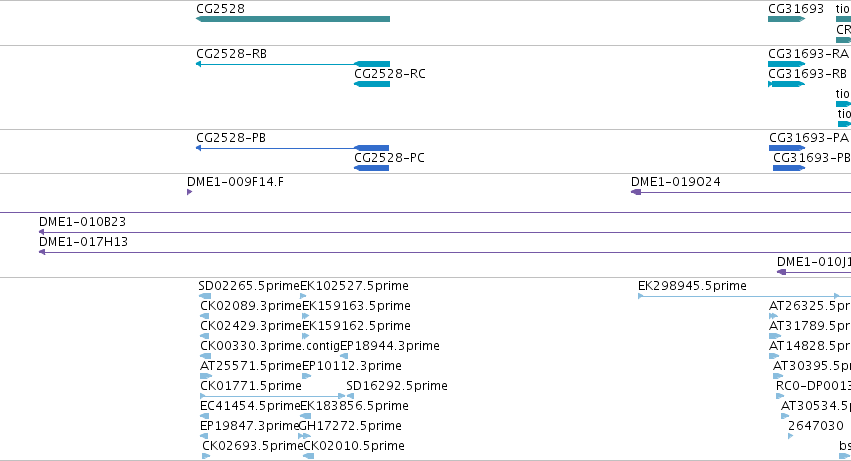Select the SD16292.5prime EST label
Screen dimensions: 851x461
point(397,386)
